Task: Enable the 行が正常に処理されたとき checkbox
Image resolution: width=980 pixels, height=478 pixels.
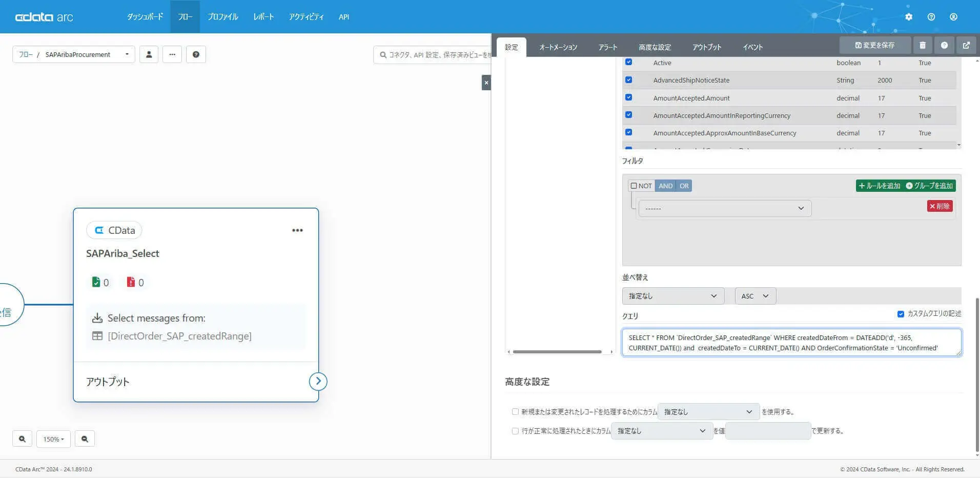Action: [515, 431]
